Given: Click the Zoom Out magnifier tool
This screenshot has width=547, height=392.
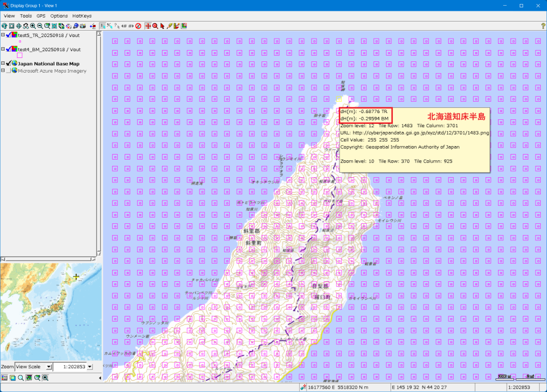Looking at the screenshot, I should coord(40,26).
